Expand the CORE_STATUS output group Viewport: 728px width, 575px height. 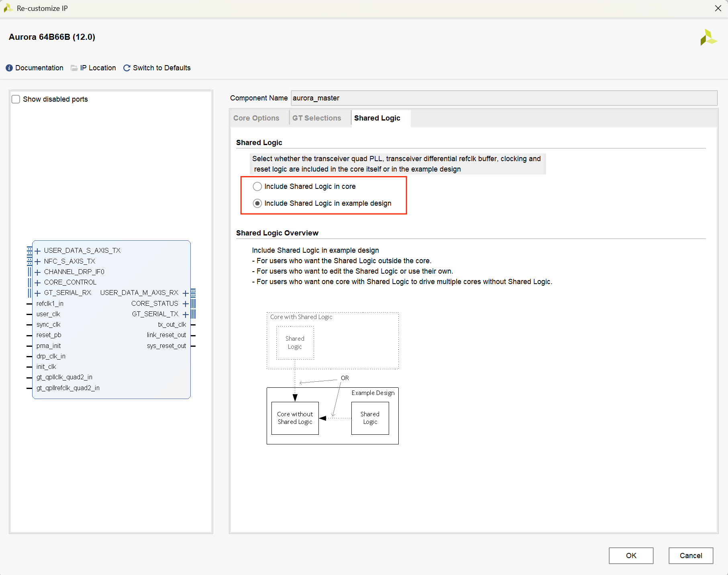[x=186, y=304]
